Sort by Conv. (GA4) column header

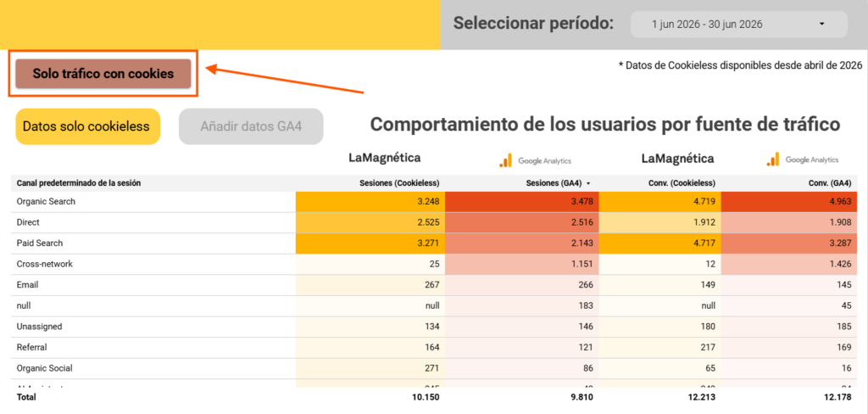[833, 183]
